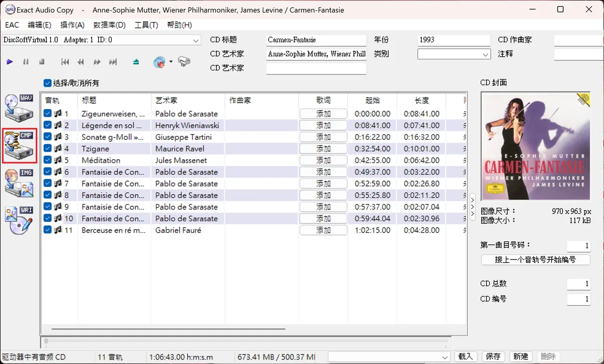Open the 类别 genre dropdown
Viewport: 604px width, 364px height.
(x=486, y=54)
